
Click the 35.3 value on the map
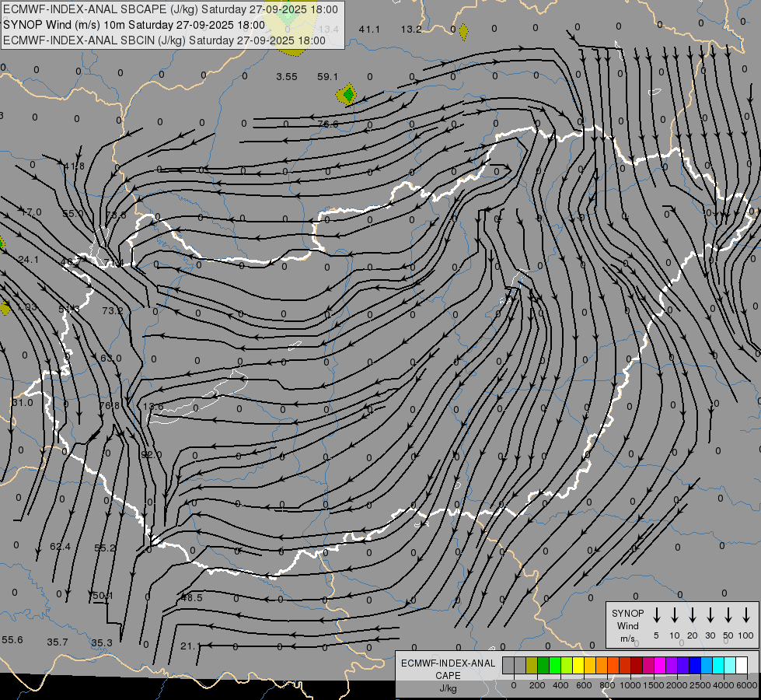point(102,643)
